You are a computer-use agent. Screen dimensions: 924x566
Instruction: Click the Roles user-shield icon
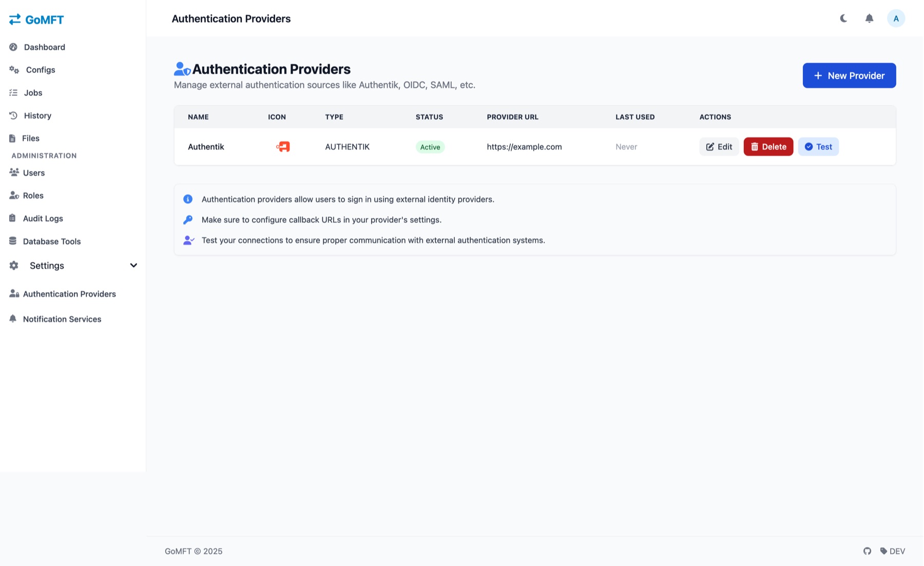point(14,195)
